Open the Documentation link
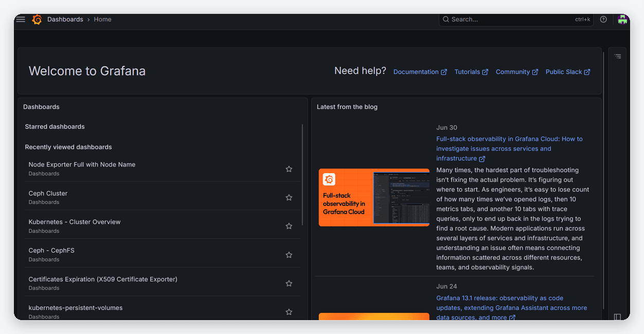644x334 pixels. point(420,72)
